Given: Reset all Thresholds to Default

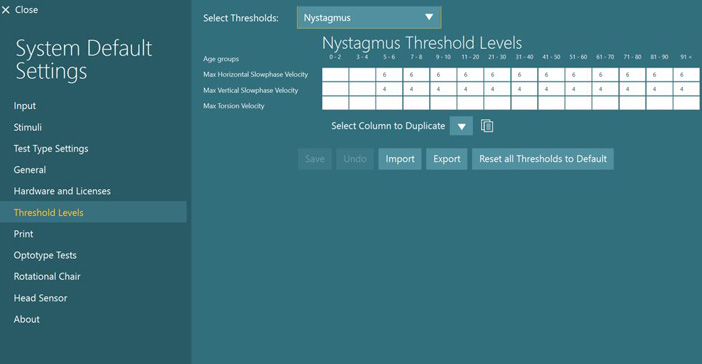Looking at the screenshot, I should (x=543, y=159).
